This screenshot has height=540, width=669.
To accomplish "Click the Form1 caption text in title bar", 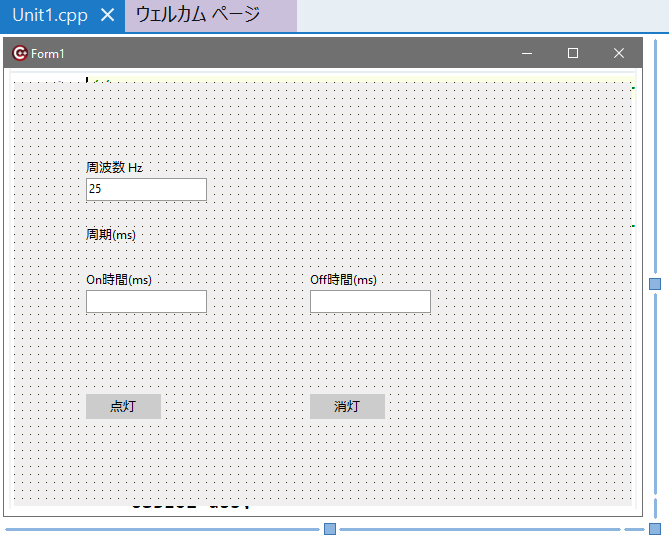I will [x=48, y=54].
